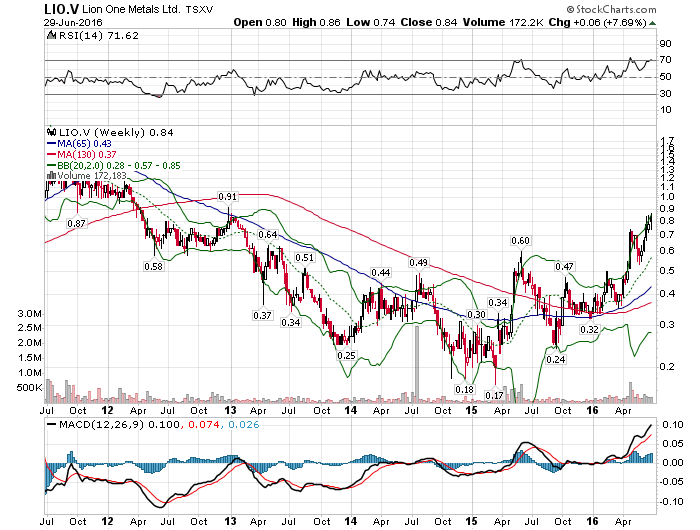The width and height of the screenshot is (700, 530).
Task: Click the 0.49 price peak label
Action: (418, 263)
